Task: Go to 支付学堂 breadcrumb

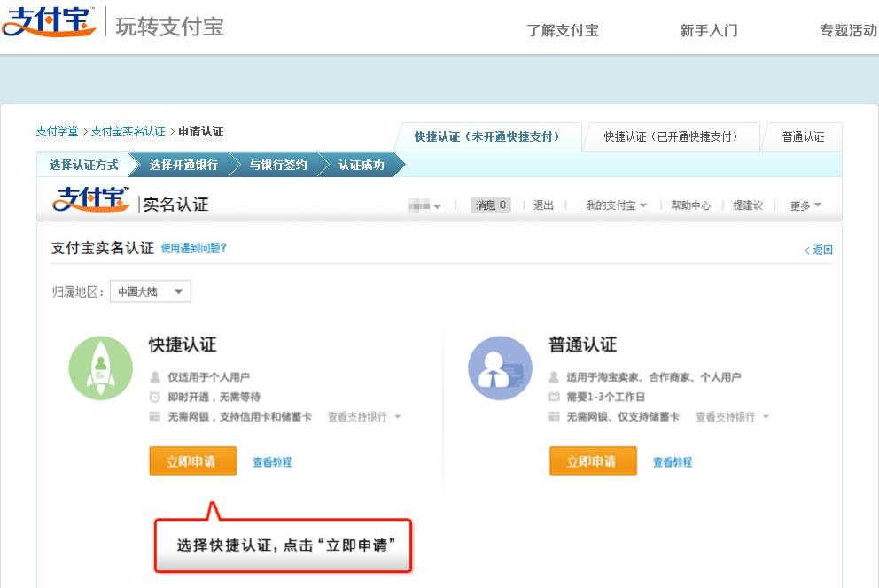Action: tap(58, 132)
